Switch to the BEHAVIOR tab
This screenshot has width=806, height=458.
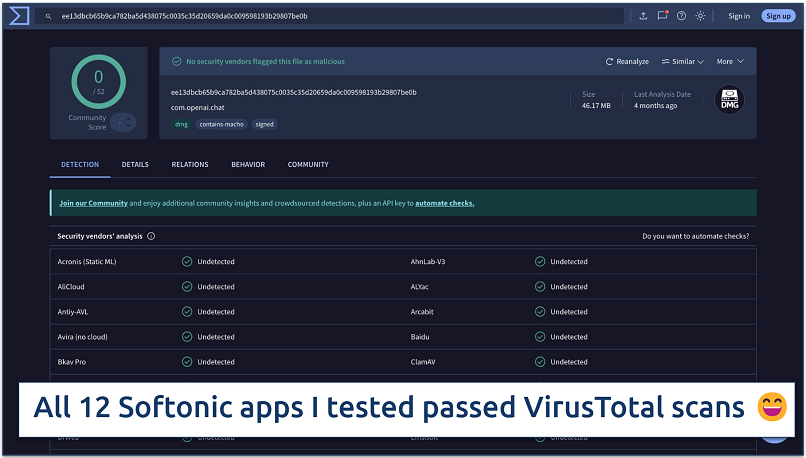pyautogui.click(x=248, y=164)
